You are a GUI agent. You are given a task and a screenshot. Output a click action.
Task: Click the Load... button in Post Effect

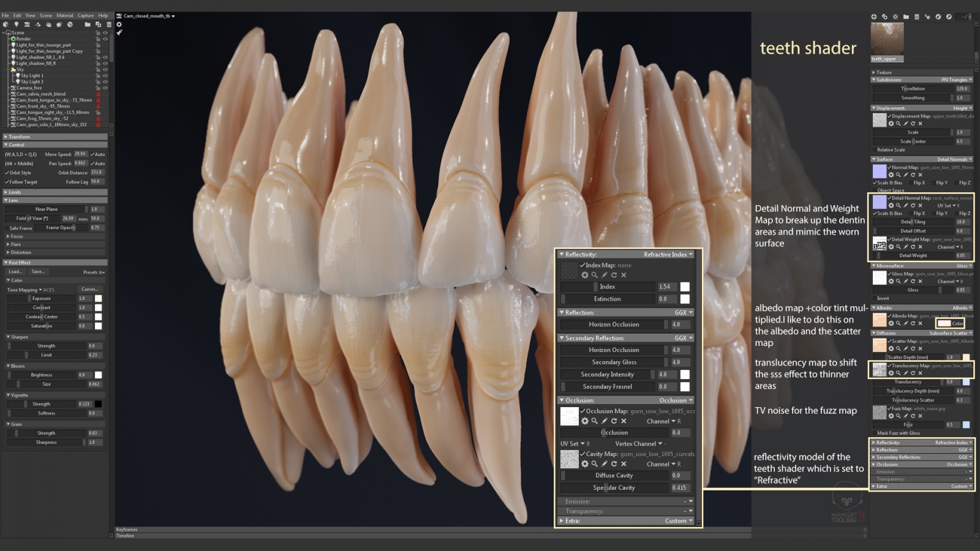click(15, 272)
